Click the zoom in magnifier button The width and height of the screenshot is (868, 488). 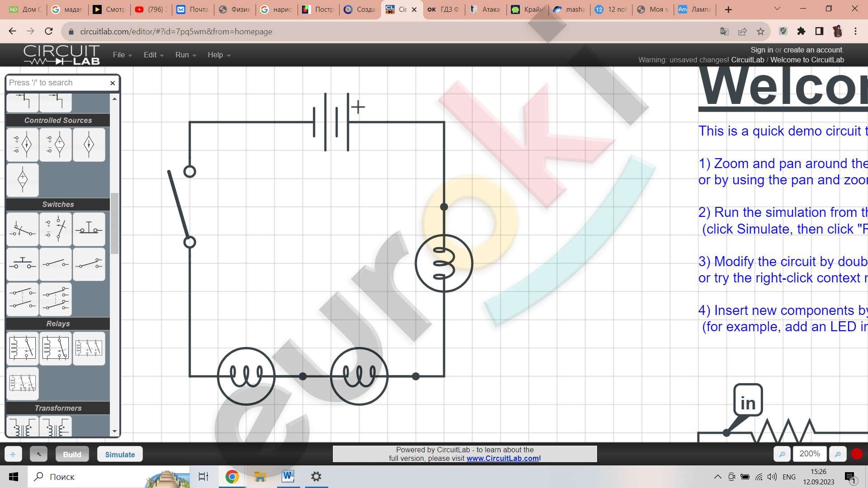pyautogui.click(x=838, y=454)
